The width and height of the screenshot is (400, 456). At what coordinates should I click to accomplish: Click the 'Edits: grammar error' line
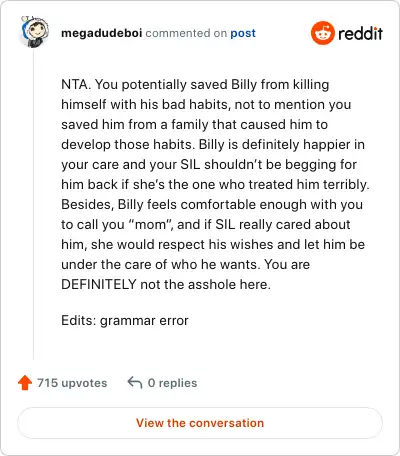(x=125, y=321)
